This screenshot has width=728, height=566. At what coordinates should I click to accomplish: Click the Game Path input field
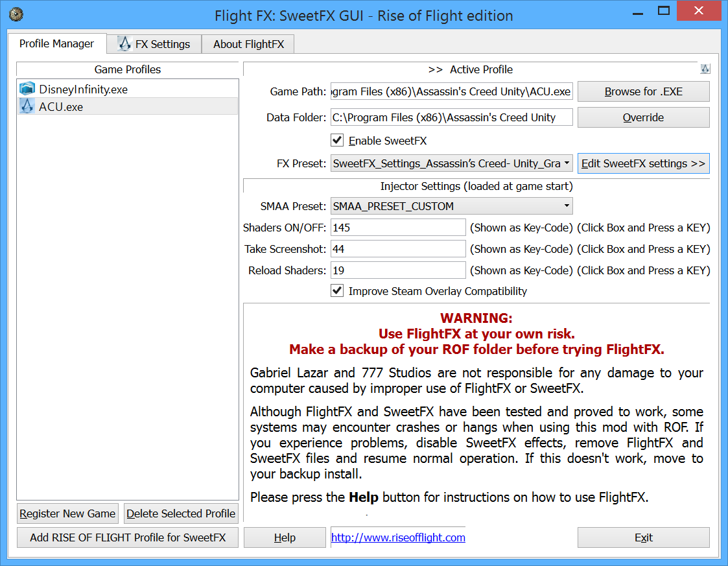click(x=452, y=91)
